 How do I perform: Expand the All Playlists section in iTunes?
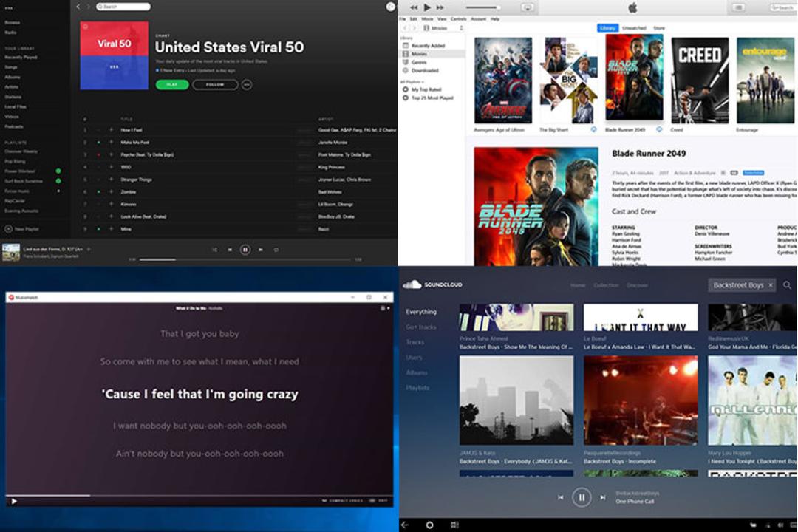point(412,81)
